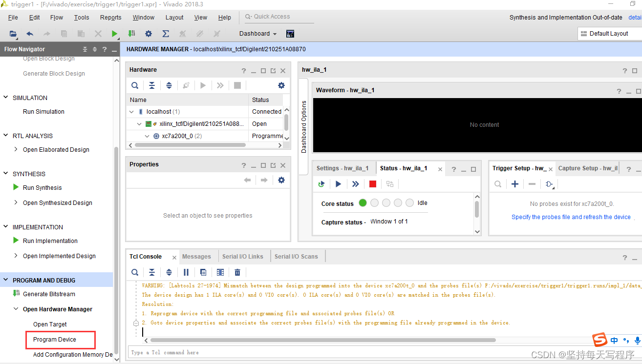Collapse all in Tcl Console toolbar

[x=152, y=272]
